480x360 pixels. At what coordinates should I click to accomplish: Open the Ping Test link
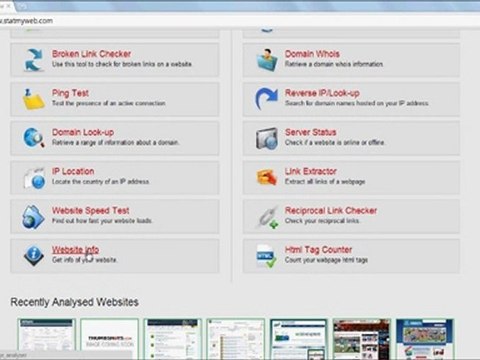coord(70,93)
